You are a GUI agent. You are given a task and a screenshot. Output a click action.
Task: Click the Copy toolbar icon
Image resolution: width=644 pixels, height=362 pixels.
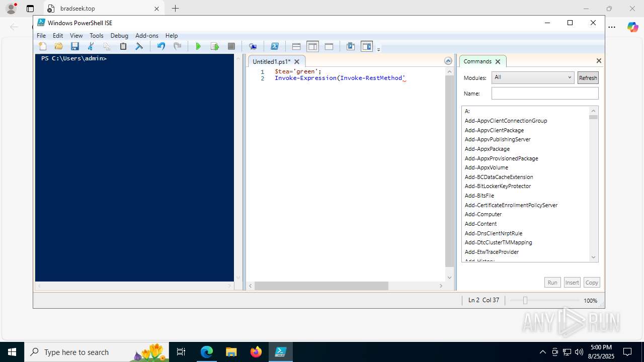pos(107,46)
